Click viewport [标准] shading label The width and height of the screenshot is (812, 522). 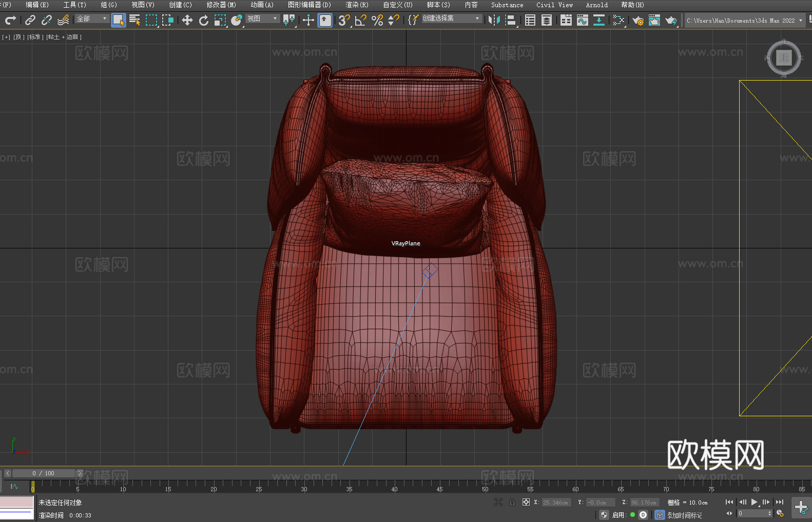click(34, 37)
